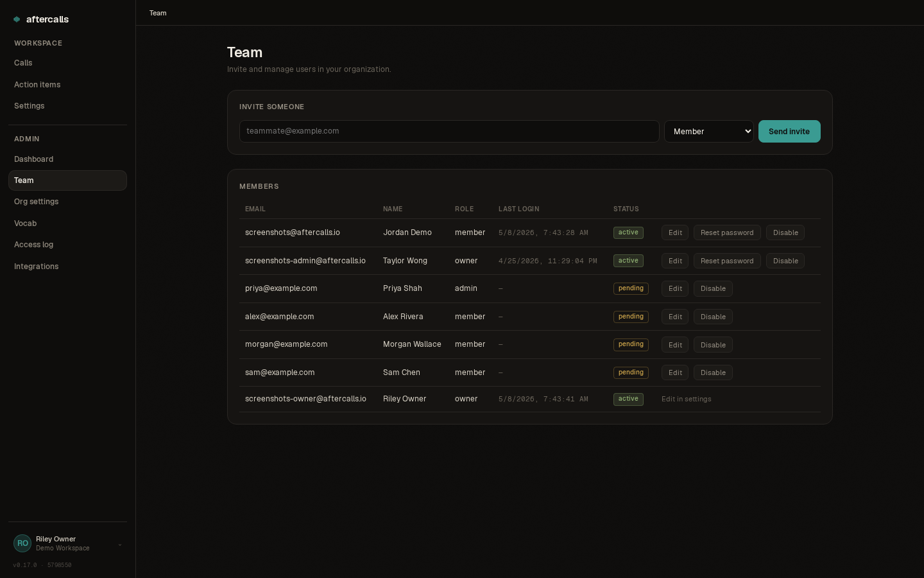This screenshot has height=578, width=924.
Task: Click Taylor Wong's last login timestamp
Action: (x=548, y=261)
